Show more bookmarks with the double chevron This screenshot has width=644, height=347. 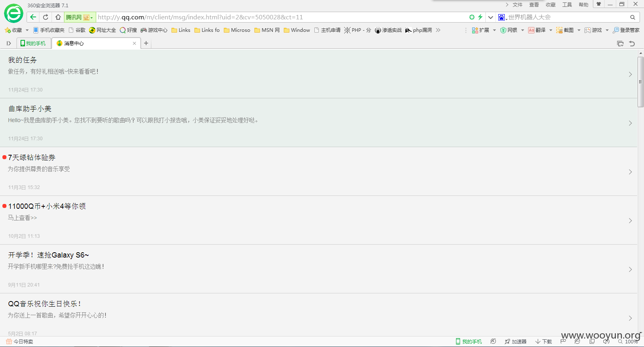(x=438, y=30)
